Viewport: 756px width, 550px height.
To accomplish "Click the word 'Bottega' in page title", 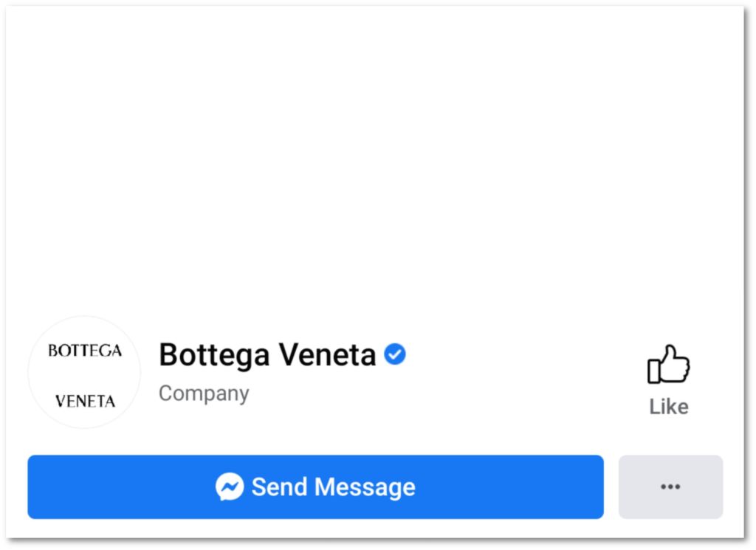I will pos(214,355).
